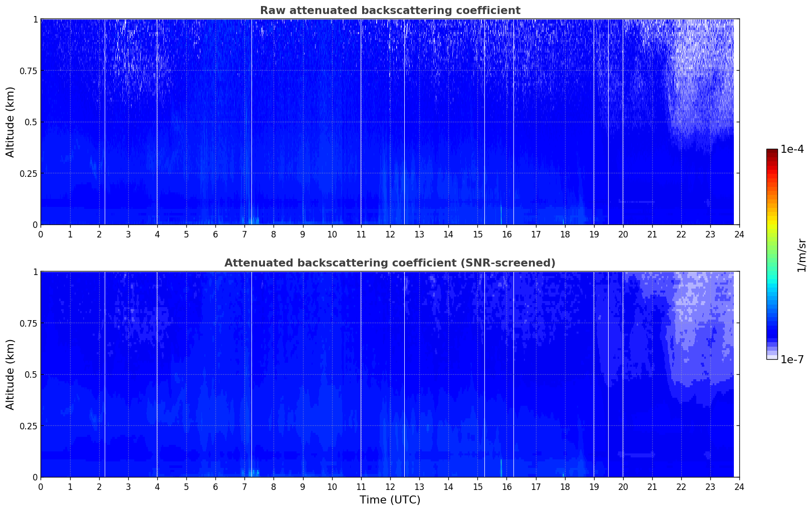The image size is (812, 511).
Task: Click time tick '11' under the SNR-screened plot
Action: (361, 486)
